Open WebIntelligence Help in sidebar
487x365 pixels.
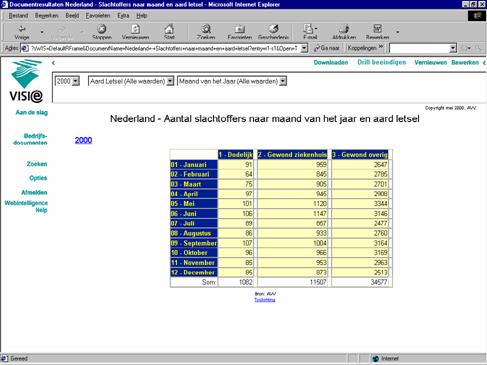point(26,206)
